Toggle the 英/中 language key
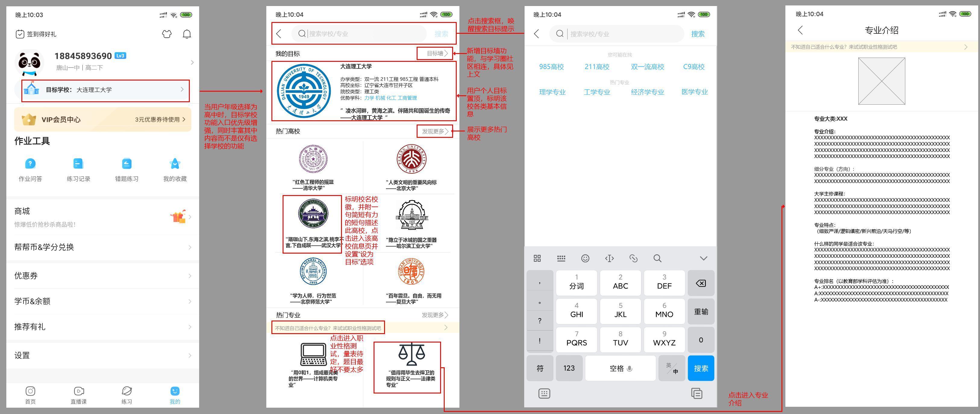The width and height of the screenshot is (980, 414). pos(672,368)
